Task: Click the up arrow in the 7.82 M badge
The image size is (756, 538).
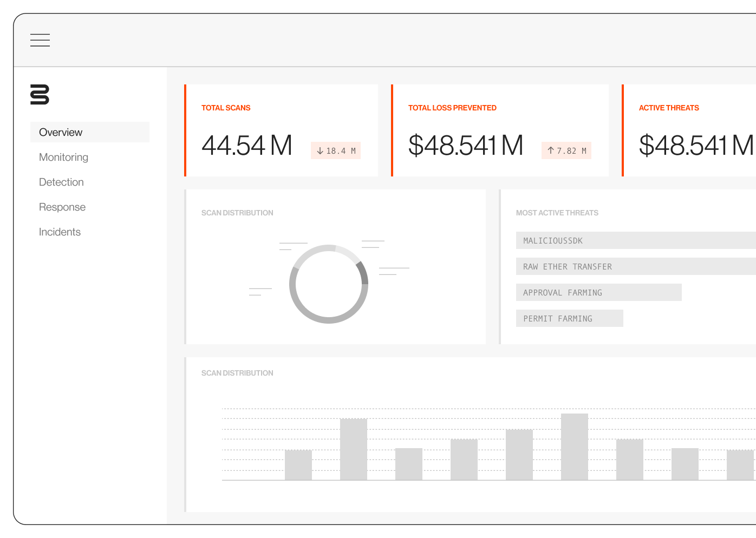Action: (550, 150)
